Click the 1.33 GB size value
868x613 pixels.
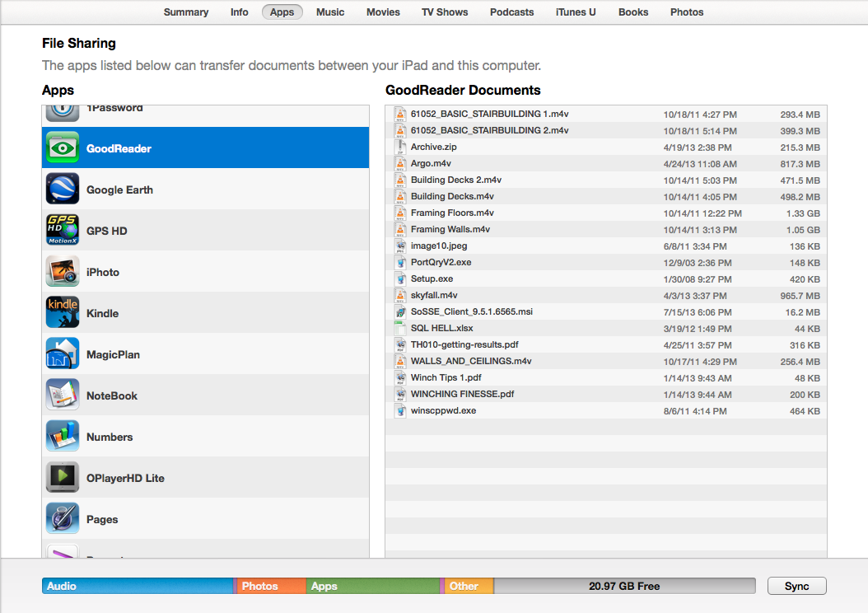[x=803, y=213]
